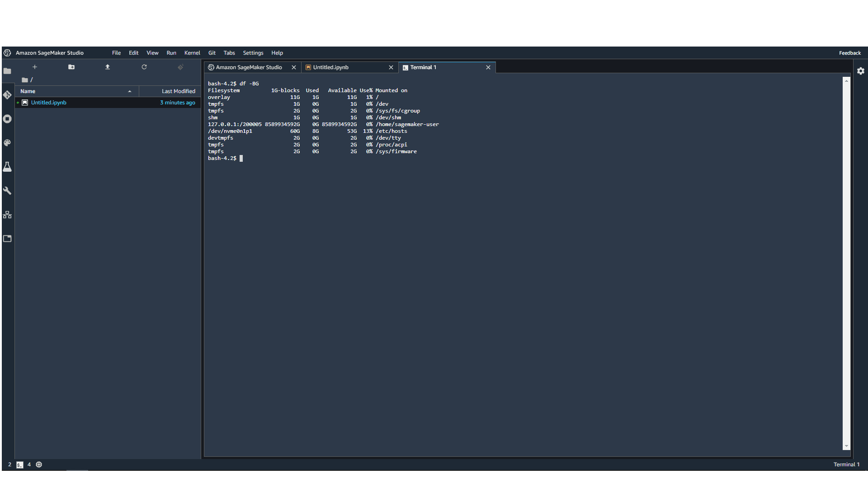The height and width of the screenshot is (488, 868).
Task: Create a new folder in file browser
Action: click(71, 66)
